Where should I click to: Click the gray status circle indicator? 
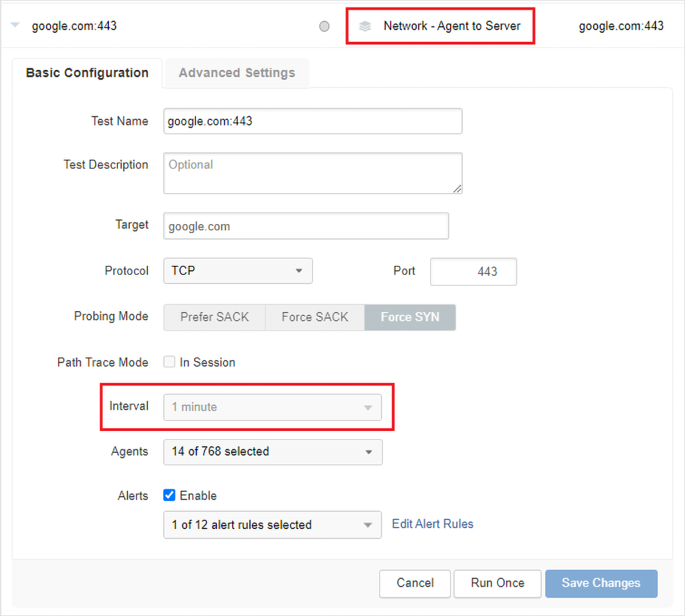click(x=324, y=26)
